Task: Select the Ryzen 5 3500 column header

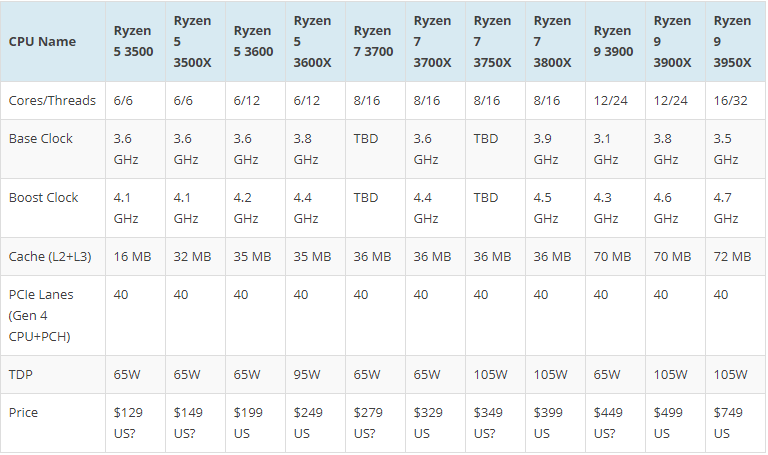Action: pos(136,41)
